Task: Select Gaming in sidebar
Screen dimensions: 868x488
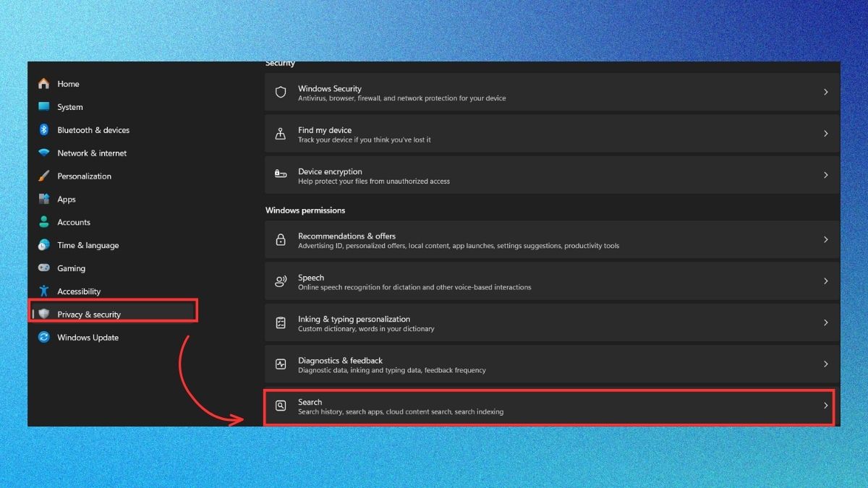Action: 114,268
